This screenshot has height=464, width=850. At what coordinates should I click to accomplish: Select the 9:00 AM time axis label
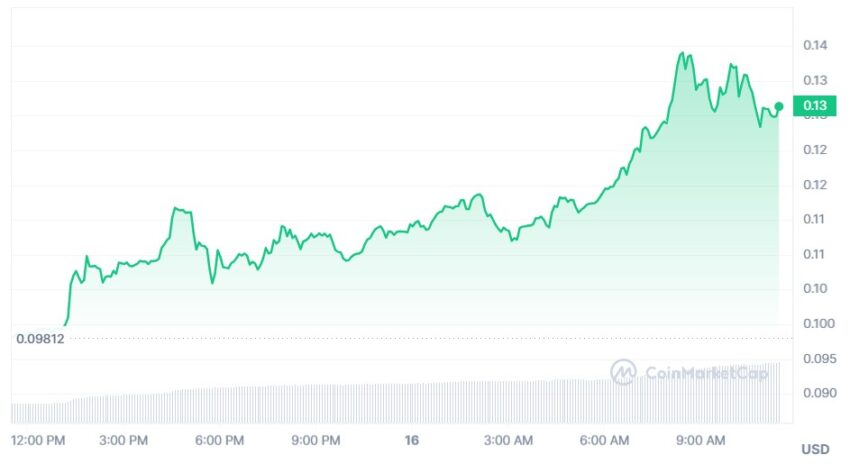click(x=700, y=440)
